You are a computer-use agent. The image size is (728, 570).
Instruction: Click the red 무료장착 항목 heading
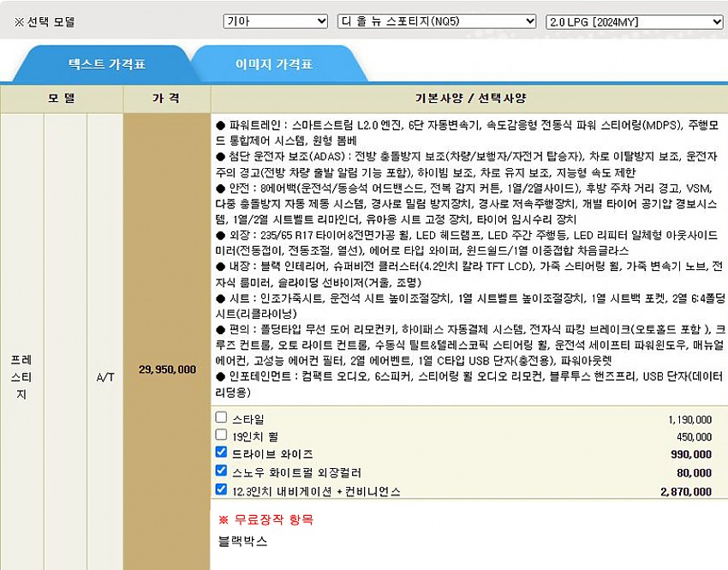(266, 519)
